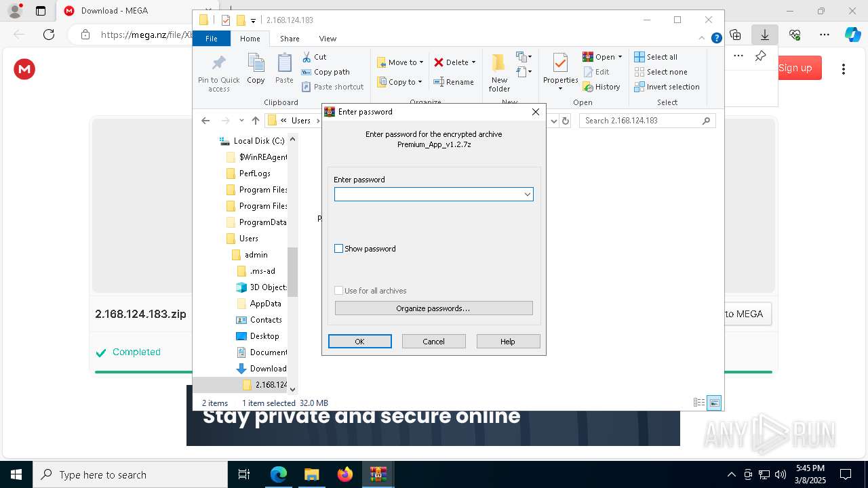Click the Enter password input field
Screen dimensions: 868x488
pyautogui.click(x=433, y=195)
